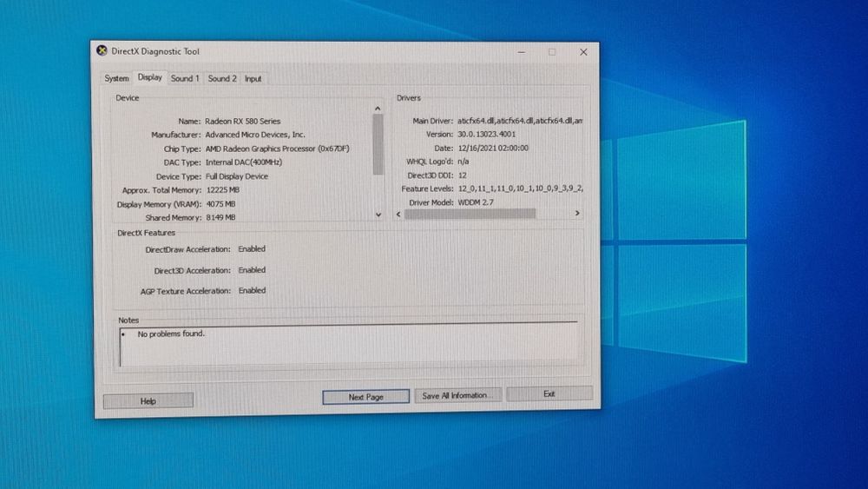Click the Drivers horizontal scrollbar thumb

tap(470, 214)
